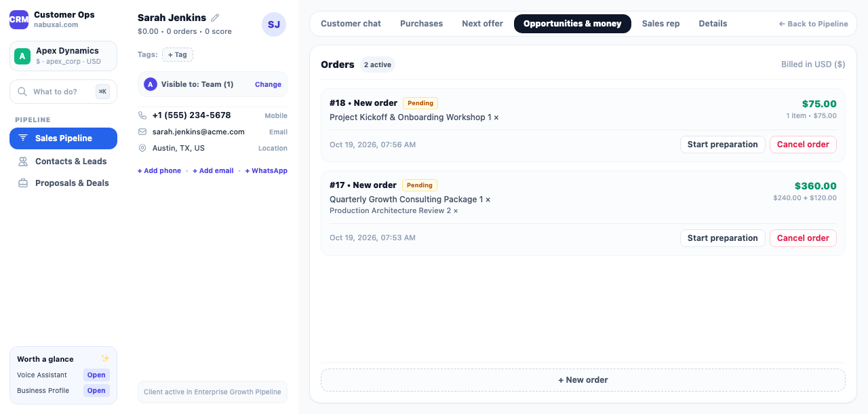Open Voice Assistant

pos(96,375)
